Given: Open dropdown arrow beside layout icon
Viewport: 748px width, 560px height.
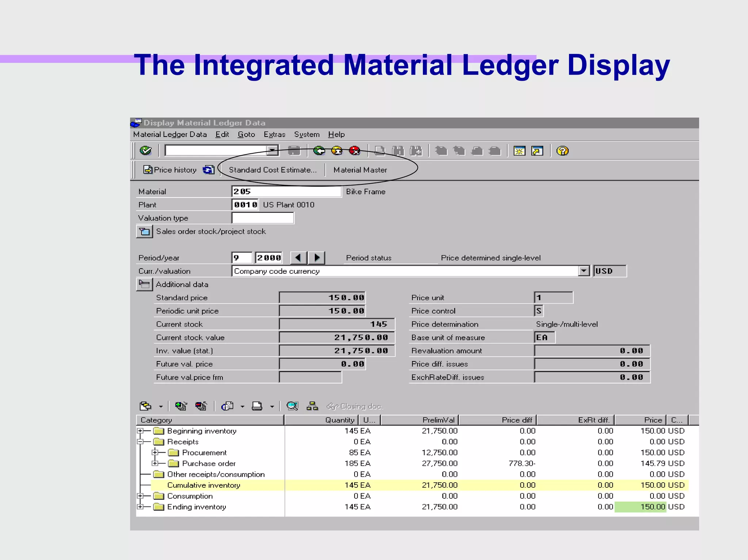Looking at the screenshot, I should (x=242, y=407).
